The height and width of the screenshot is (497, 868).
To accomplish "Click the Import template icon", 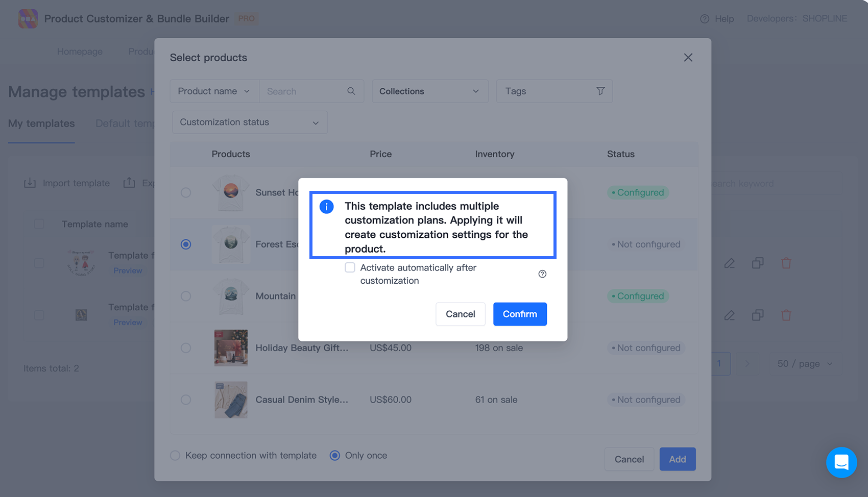I will pos(30,183).
